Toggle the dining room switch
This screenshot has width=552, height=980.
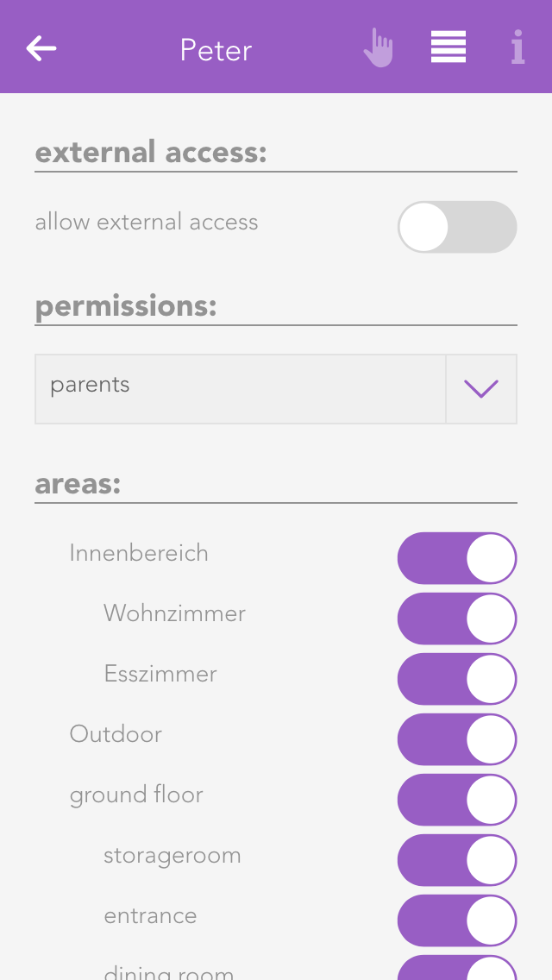point(457,970)
